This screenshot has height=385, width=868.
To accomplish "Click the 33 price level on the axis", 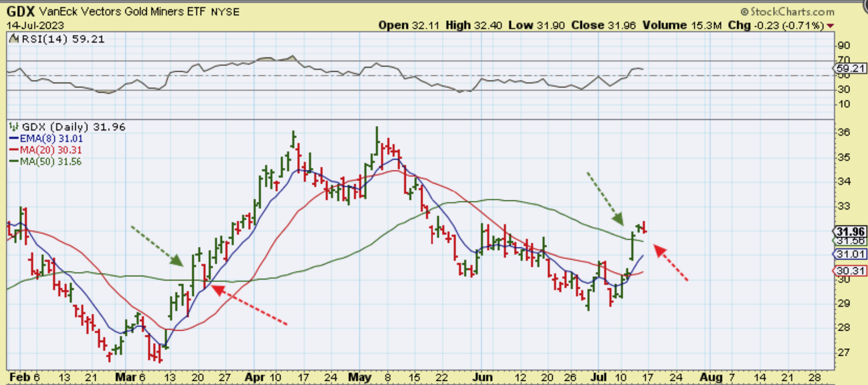I will [x=843, y=206].
